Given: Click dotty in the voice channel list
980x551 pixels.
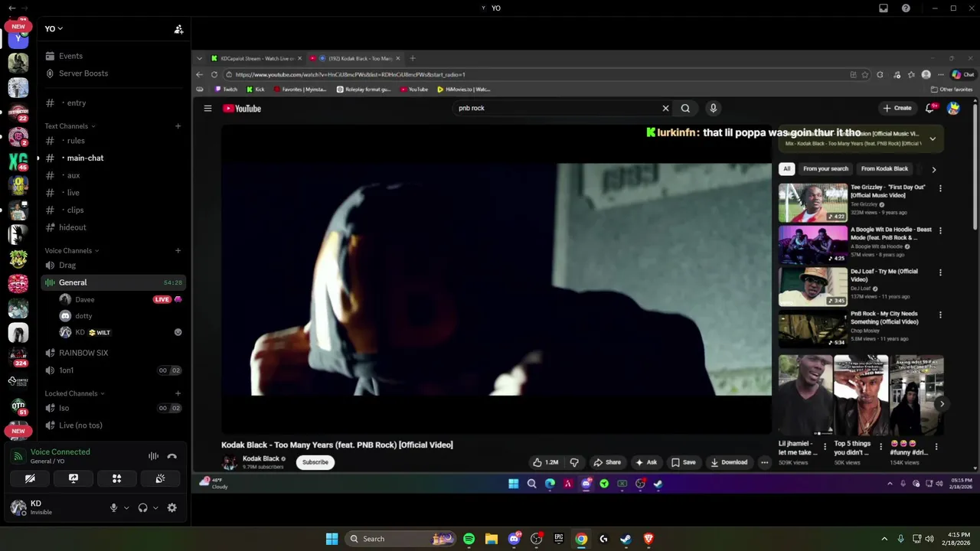Looking at the screenshot, I should coord(83,316).
